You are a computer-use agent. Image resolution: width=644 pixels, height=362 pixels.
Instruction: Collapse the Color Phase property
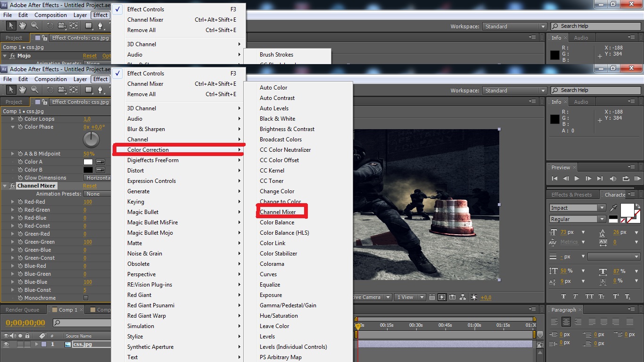13,127
